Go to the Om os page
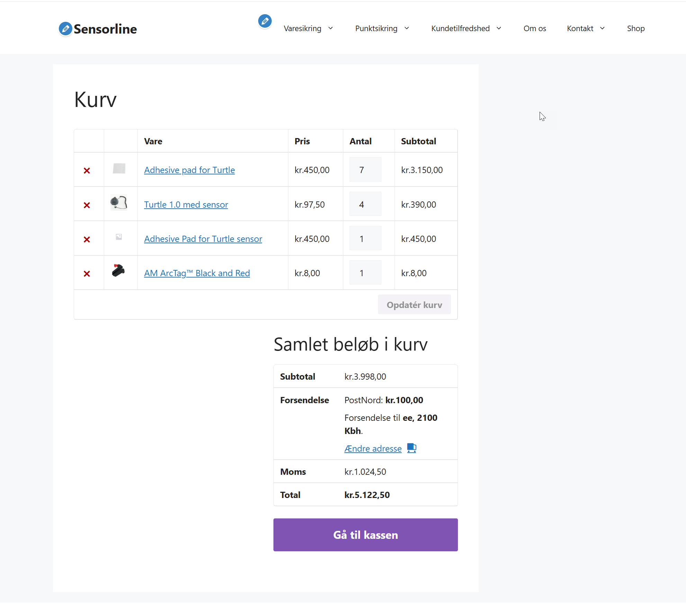The image size is (686, 616). tap(535, 28)
